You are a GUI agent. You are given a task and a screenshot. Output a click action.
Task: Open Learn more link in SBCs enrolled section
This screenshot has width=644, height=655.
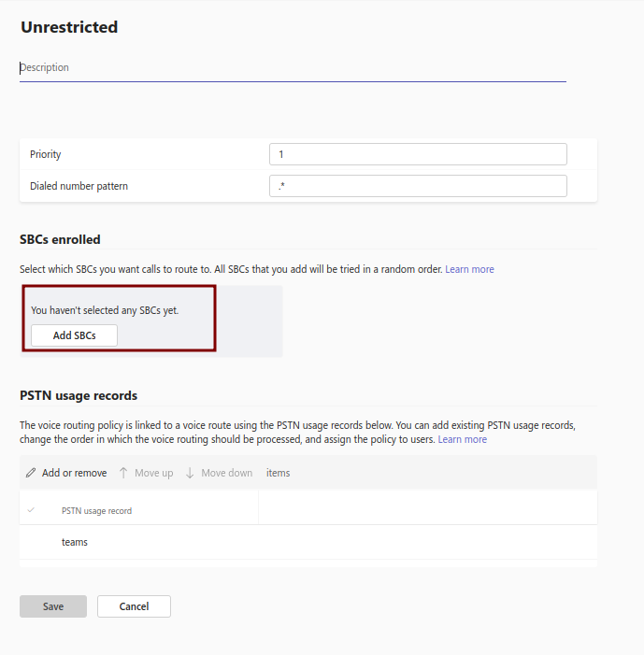[469, 269]
